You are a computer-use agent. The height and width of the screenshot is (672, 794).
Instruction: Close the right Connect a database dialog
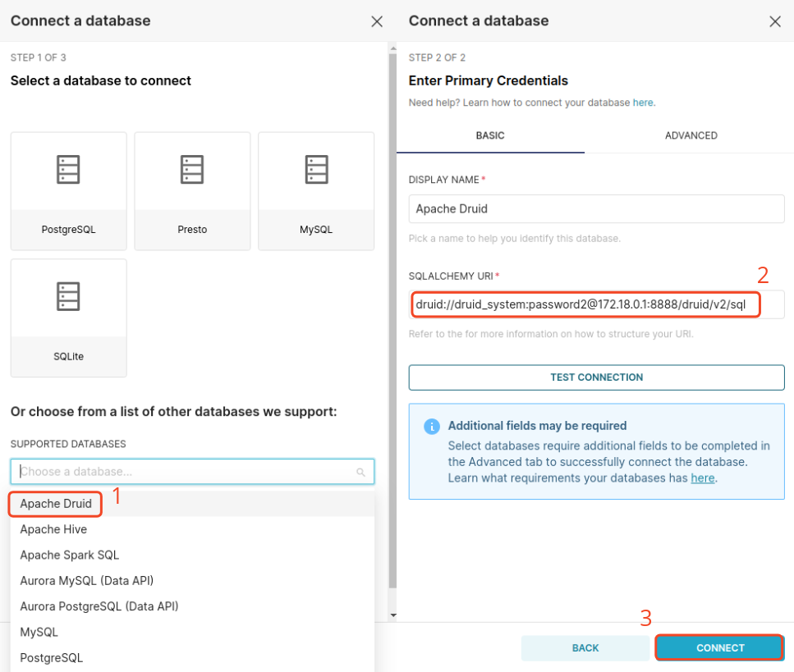[x=774, y=21]
